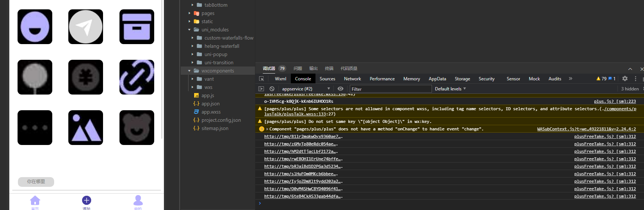Expand the custom-waterfalls-flow folder

tap(192, 38)
